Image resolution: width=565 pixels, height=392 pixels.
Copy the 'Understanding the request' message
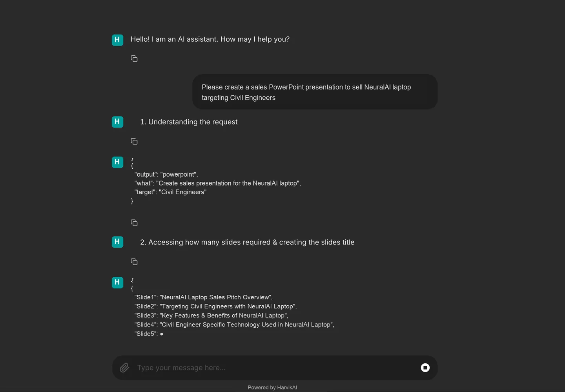click(x=134, y=141)
